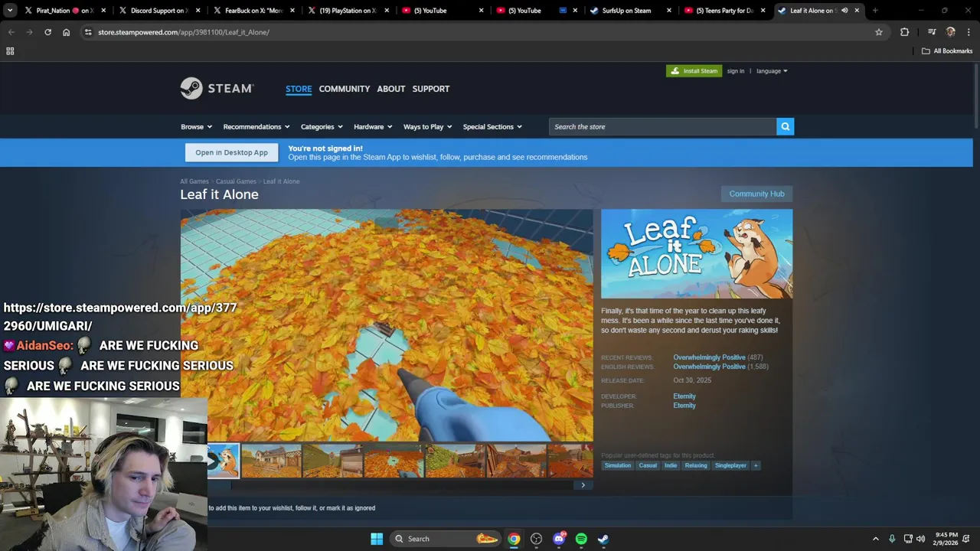The height and width of the screenshot is (551, 980).
Task: Open the Chrome extensions puzzle icon
Action: tap(904, 32)
